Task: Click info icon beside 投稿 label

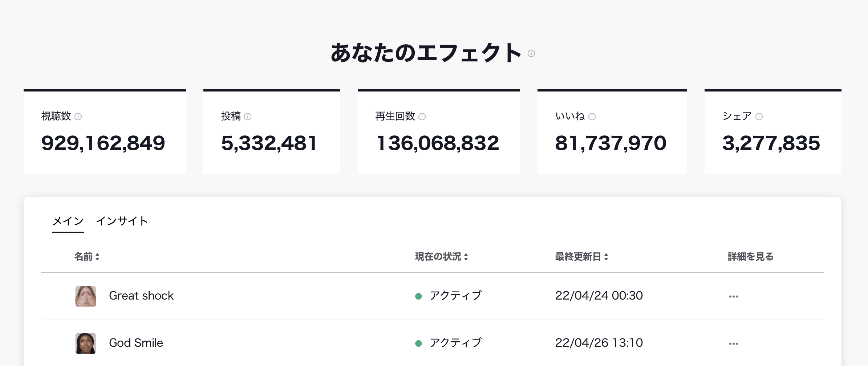Action: 248,117
